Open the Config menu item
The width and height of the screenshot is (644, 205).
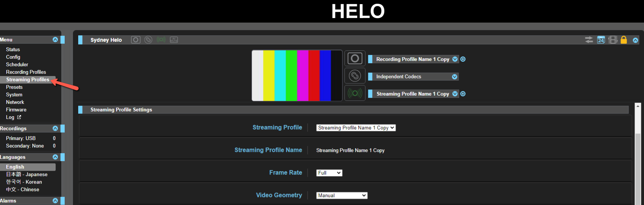coord(13,57)
